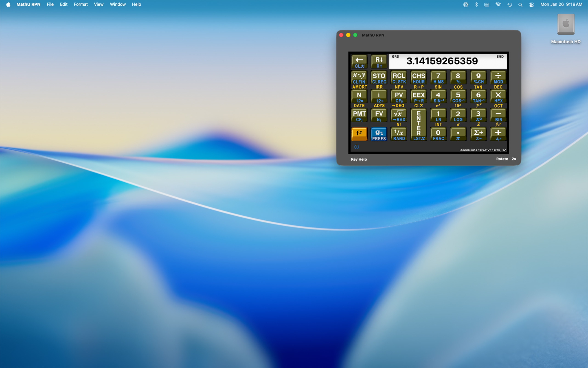This screenshot has width=588, height=368.
Task: Toggle the orange f shift key
Action: coord(359,134)
